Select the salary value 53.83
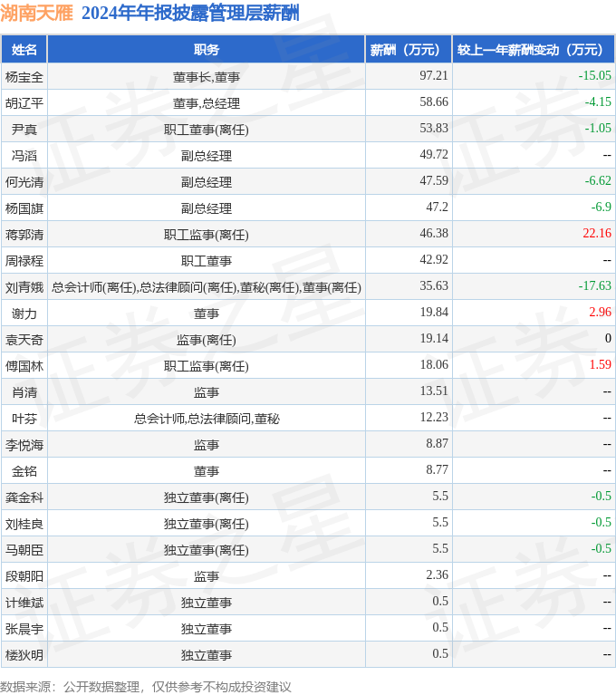616x695 pixels. tap(434, 128)
